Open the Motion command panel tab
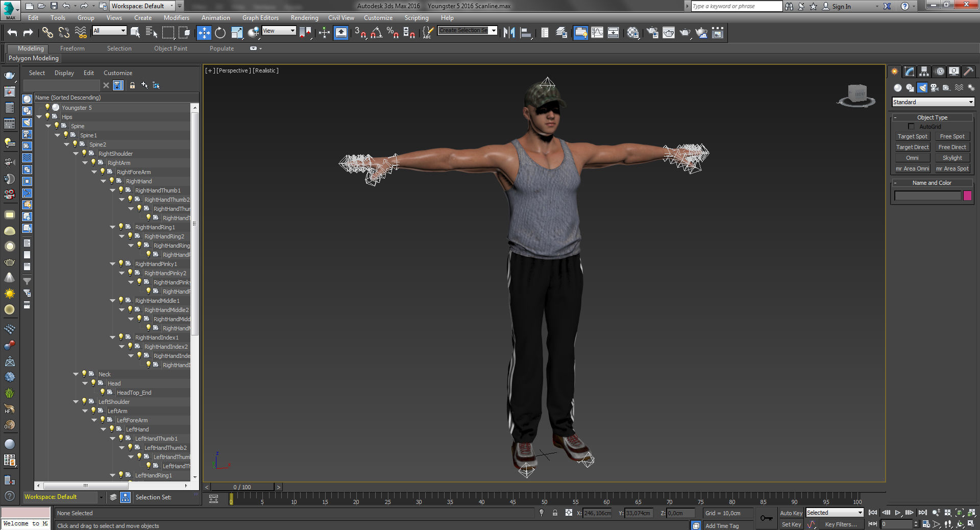 [940, 71]
